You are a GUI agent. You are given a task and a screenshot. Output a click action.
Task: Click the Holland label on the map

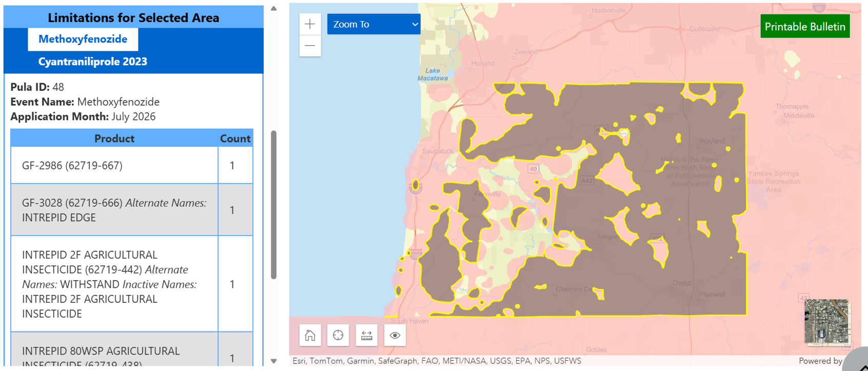tap(483, 63)
